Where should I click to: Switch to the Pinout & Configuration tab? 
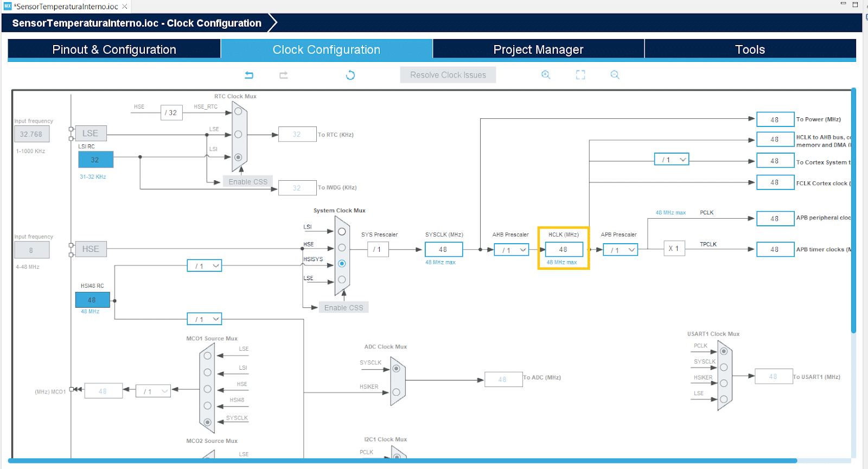114,49
